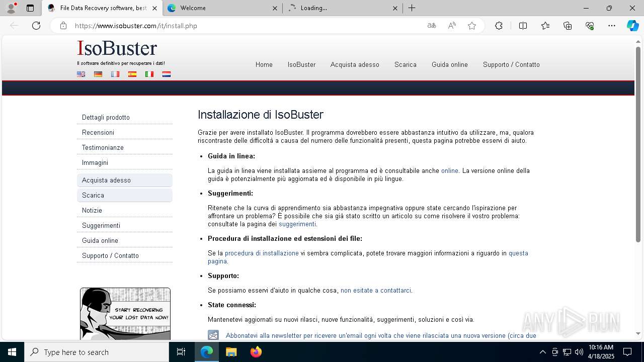Screen dimensions: 644x362
Task: Follow the 'suggerimenti' text link
Action: coord(297,224)
